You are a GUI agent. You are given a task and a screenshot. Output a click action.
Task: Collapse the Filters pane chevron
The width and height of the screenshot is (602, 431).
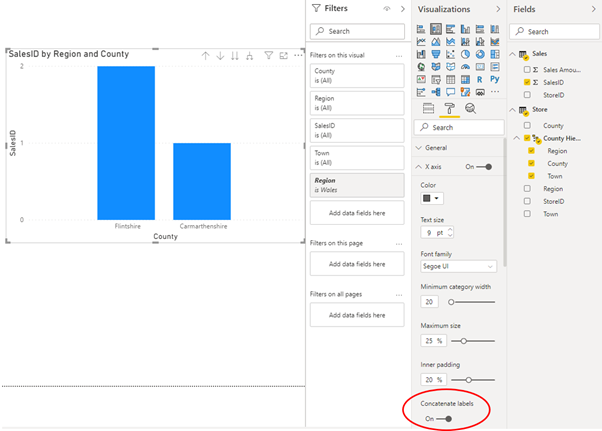[402, 9]
